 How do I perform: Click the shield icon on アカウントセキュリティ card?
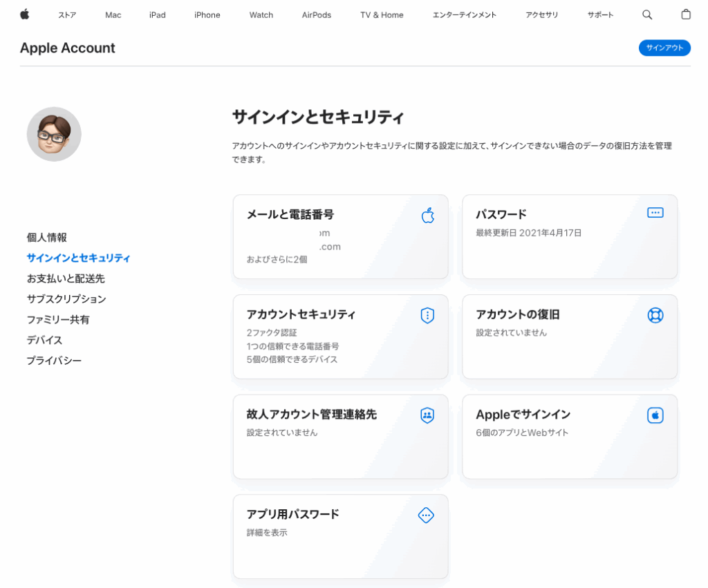427,316
